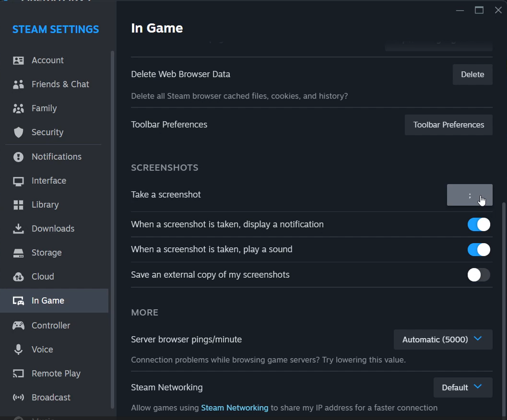The width and height of the screenshot is (507, 420).
Task: Click the Friends & Chat people icon
Action: pos(18,84)
